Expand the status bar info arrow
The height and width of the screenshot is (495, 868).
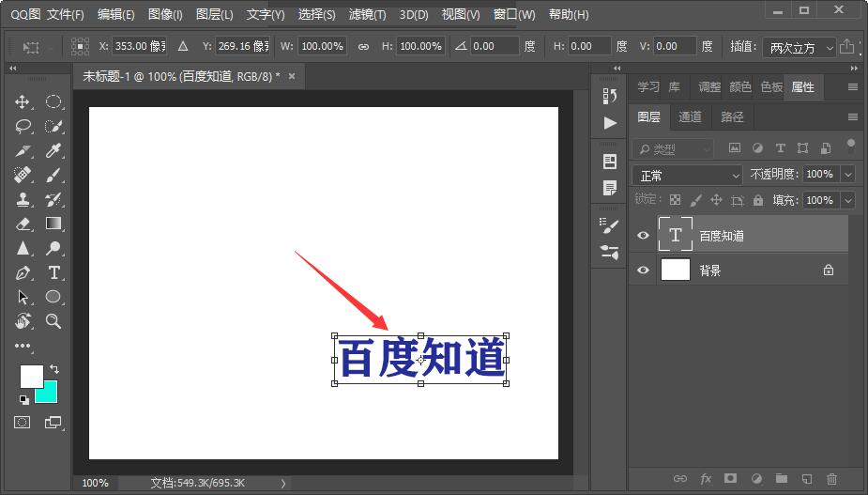click(282, 484)
